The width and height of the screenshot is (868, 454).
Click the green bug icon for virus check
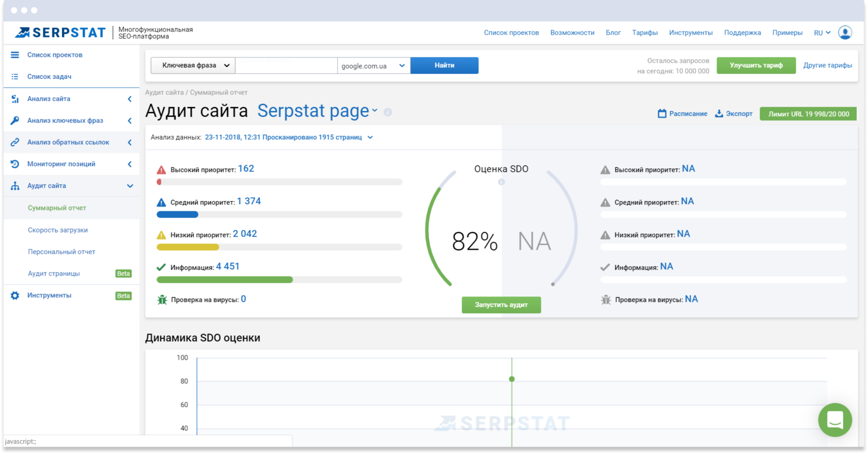tap(162, 299)
